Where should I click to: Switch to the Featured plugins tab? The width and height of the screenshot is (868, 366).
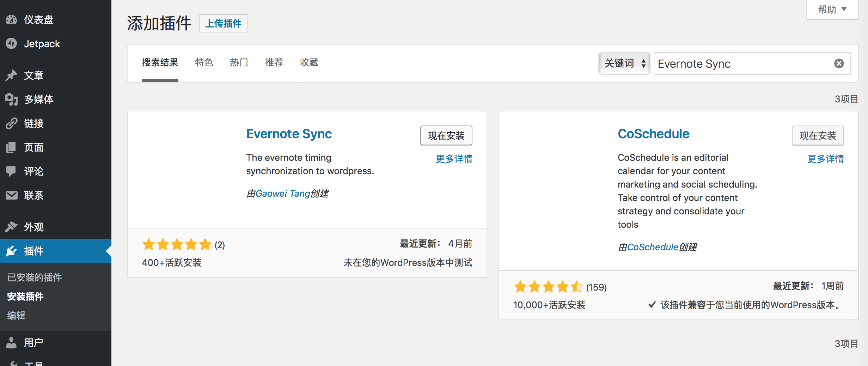click(x=204, y=62)
